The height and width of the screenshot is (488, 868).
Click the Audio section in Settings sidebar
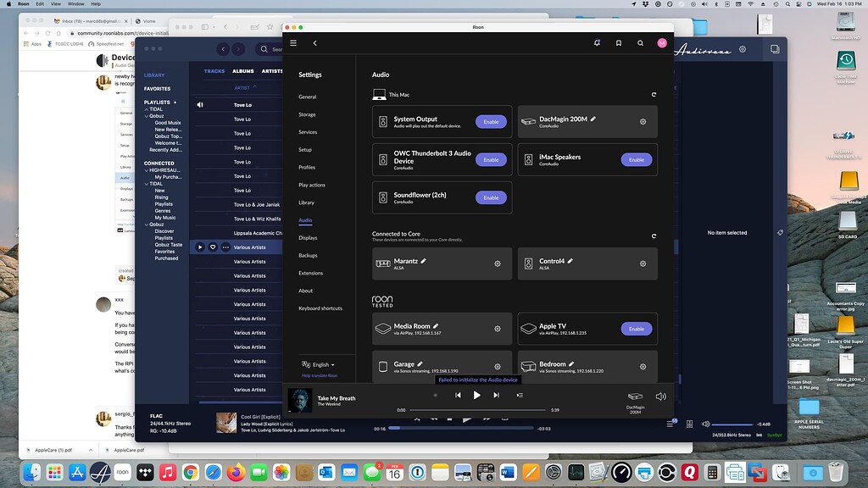point(305,220)
